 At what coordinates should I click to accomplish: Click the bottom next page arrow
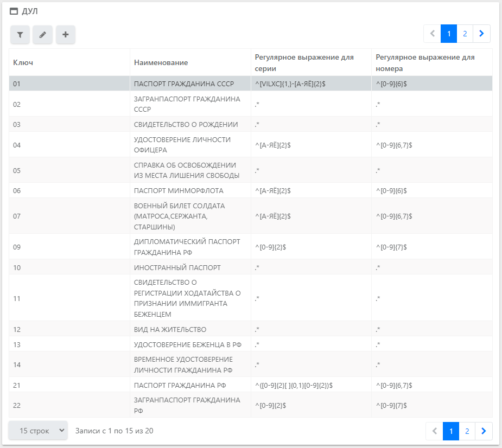tap(484, 431)
